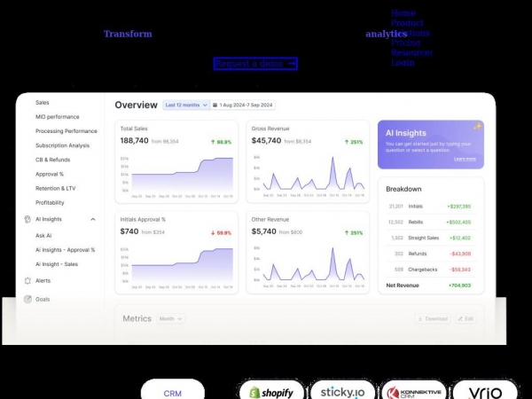Go to Retention & LTV in sidebar

(56, 188)
